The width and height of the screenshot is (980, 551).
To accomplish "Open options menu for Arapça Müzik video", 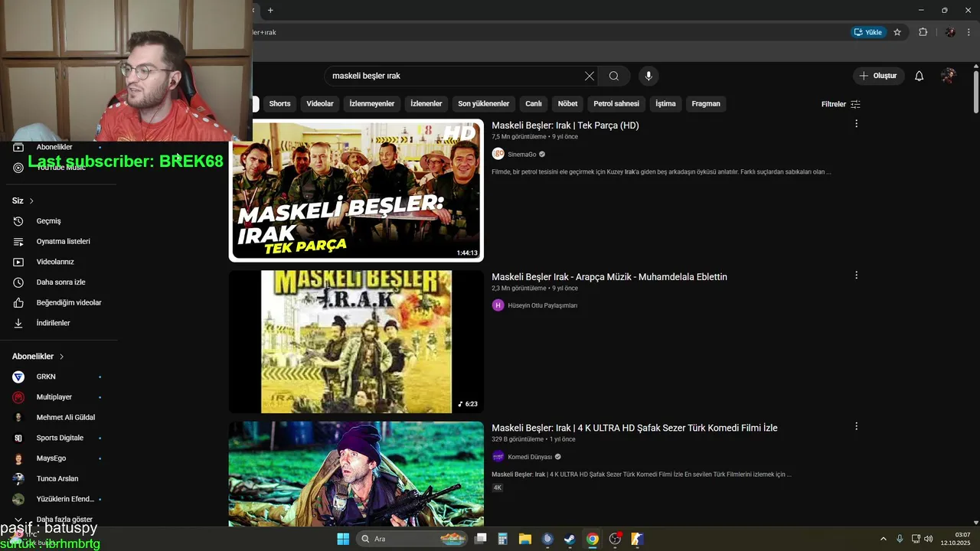I will tap(856, 275).
